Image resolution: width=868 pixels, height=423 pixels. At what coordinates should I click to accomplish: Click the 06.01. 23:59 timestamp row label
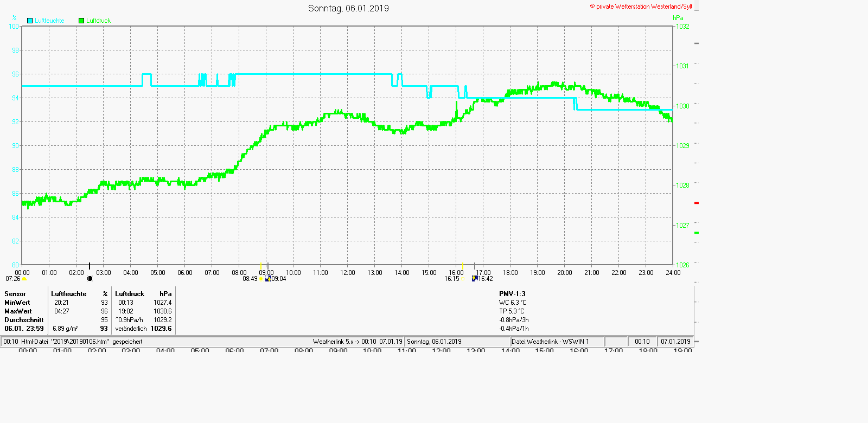click(24, 329)
